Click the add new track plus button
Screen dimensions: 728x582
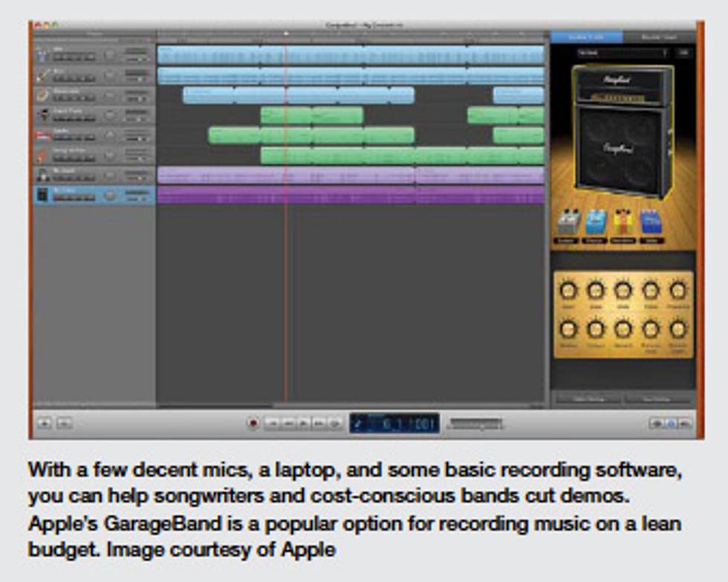pyautogui.click(x=45, y=423)
